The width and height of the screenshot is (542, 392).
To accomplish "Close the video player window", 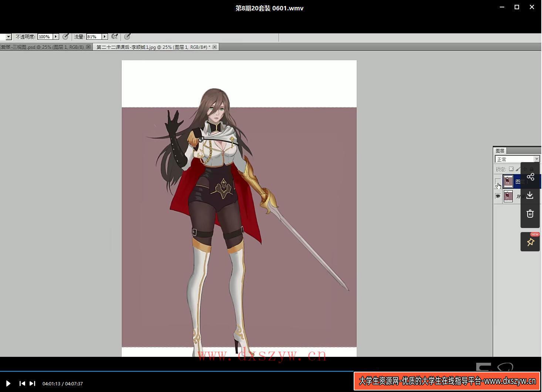I will [532, 7].
